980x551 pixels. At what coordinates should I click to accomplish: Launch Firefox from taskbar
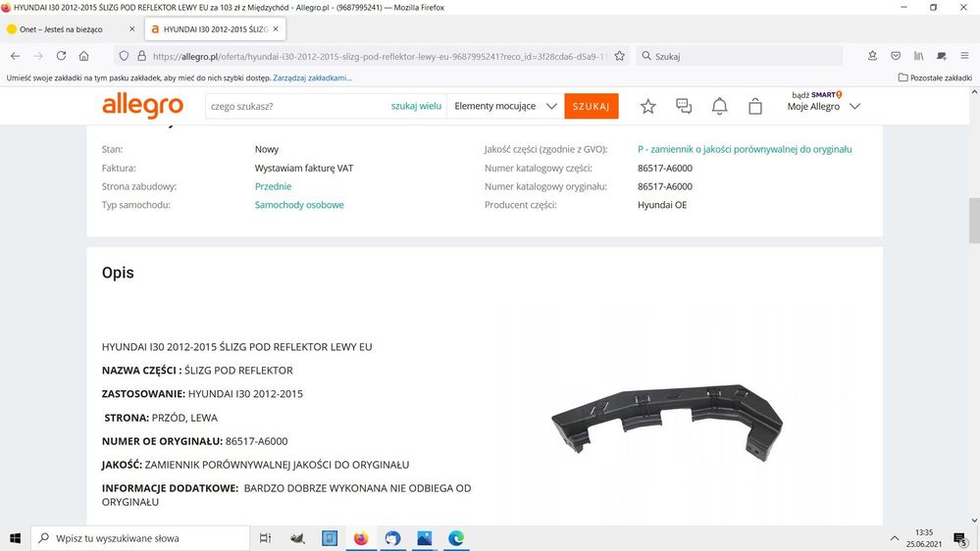tap(361, 538)
